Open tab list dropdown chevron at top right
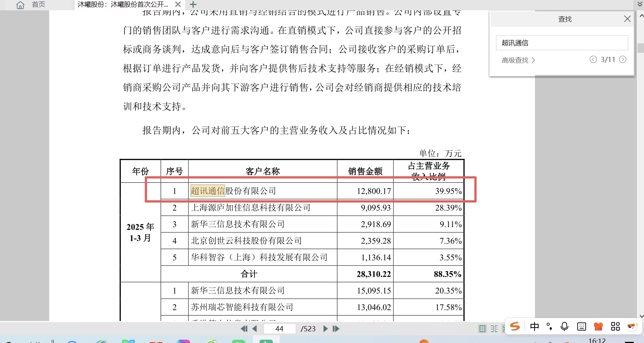The width and height of the screenshot is (644, 343). (640, 4)
